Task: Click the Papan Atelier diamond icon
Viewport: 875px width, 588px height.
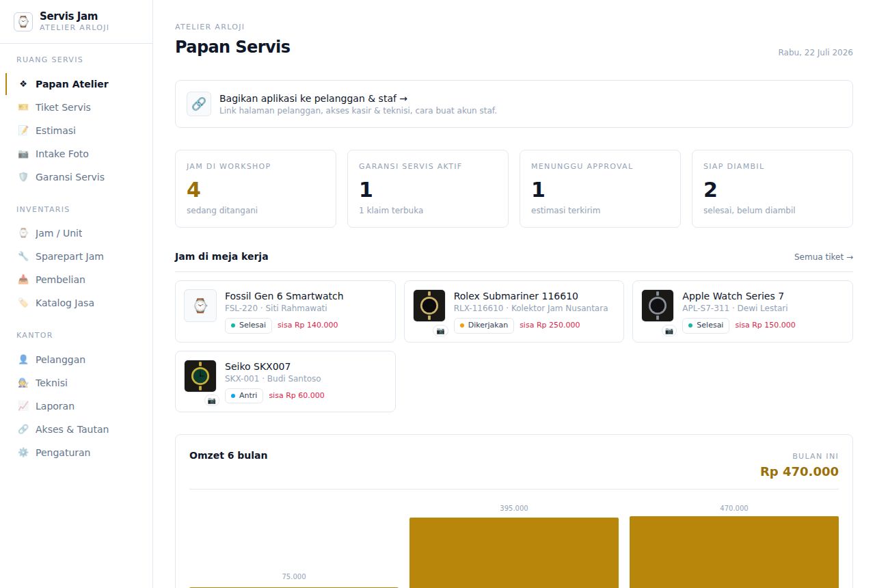Action: pos(23,84)
